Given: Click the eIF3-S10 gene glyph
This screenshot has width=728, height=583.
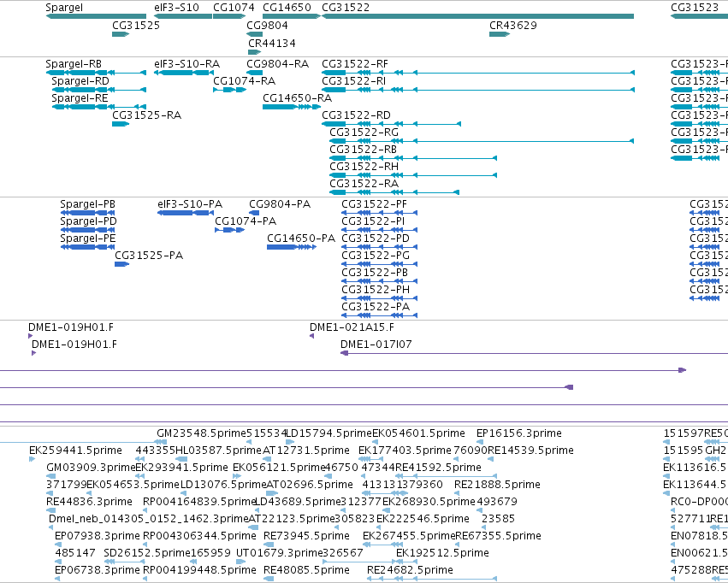Looking at the screenshot, I should coord(183,16).
